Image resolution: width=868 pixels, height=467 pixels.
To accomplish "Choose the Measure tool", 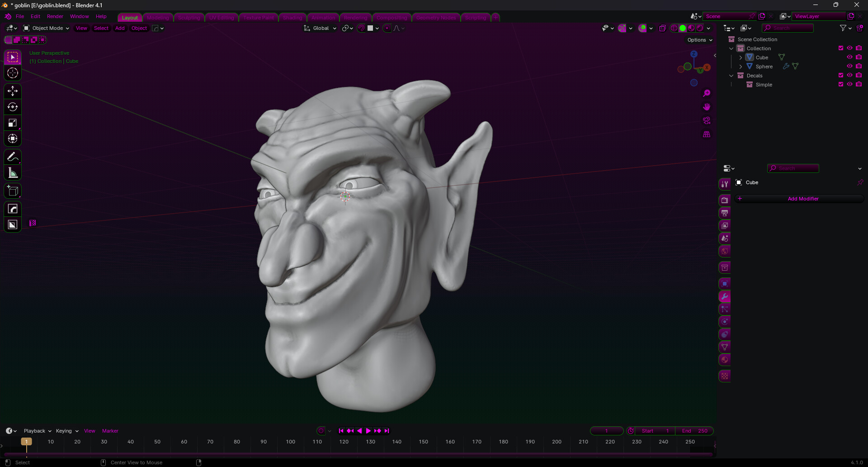I will coord(12,172).
